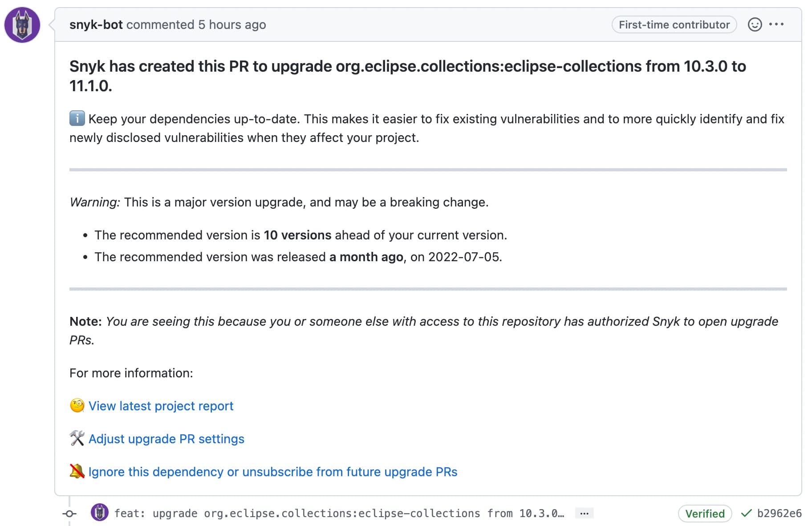Click the Verified signature badge
Viewport: 812px width, 526px height.
point(705,514)
